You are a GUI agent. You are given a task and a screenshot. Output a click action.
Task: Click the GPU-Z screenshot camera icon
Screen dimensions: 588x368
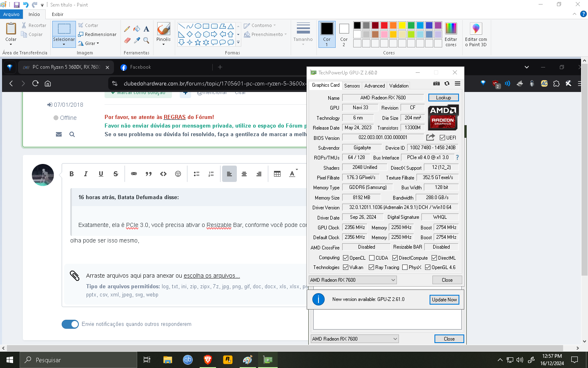pos(437,83)
